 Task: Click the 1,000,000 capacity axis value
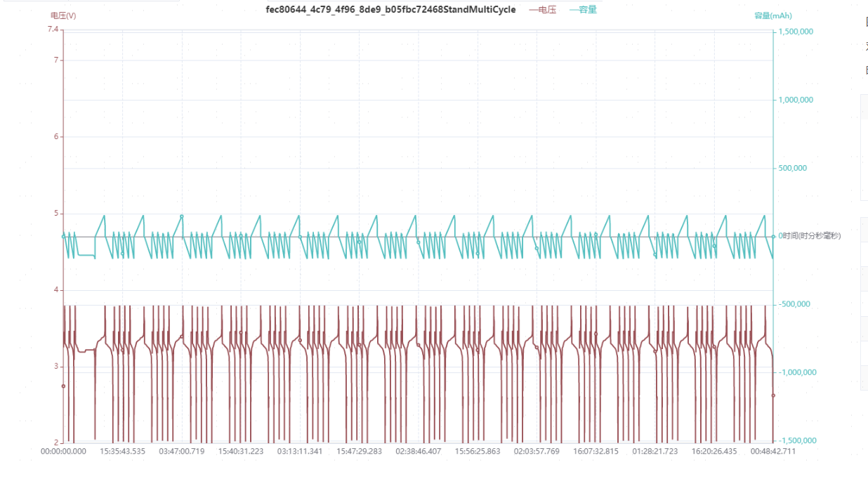pyautogui.click(x=796, y=100)
